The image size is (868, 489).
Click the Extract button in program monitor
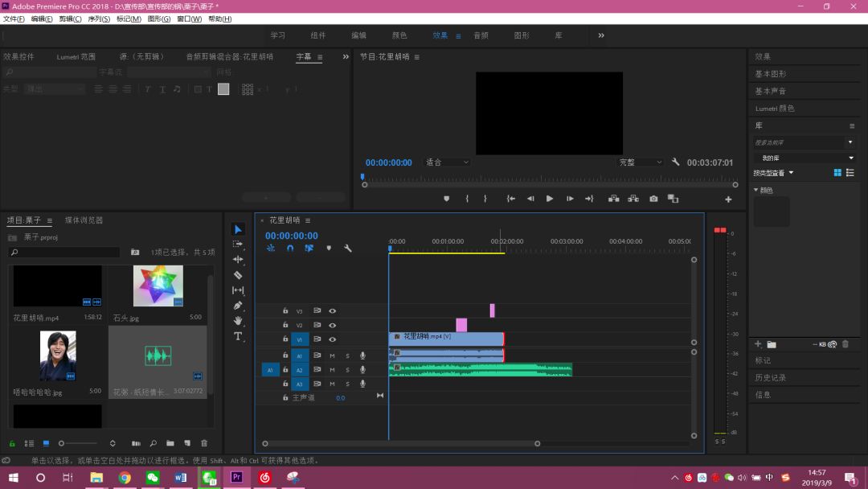tap(633, 199)
